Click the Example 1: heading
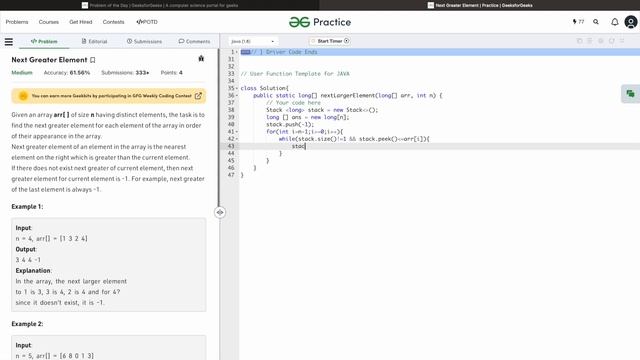Image resolution: width=640 pixels, height=360 pixels. pos(27,207)
